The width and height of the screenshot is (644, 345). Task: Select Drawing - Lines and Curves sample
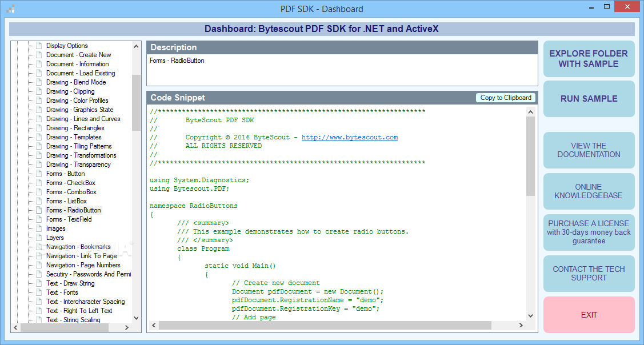83,119
